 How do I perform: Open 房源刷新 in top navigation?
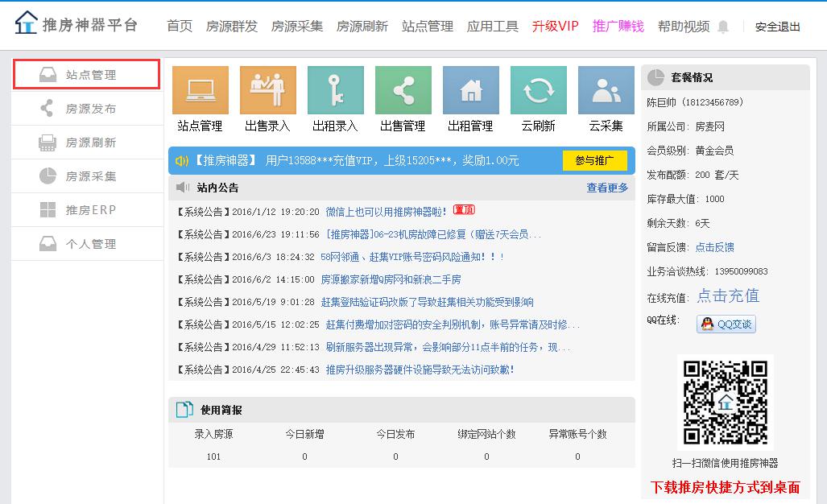coord(362,27)
